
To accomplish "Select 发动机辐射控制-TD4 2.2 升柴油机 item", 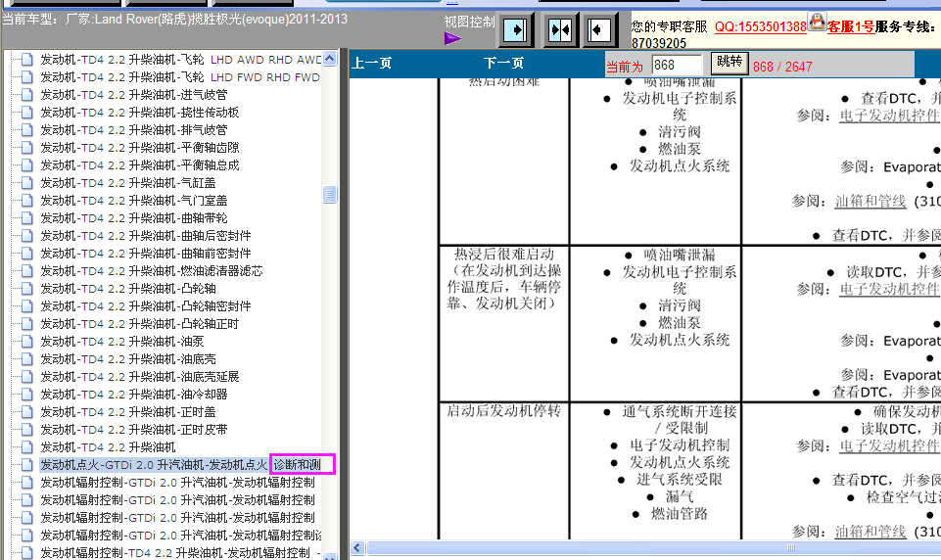I will click(x=180, y=553).
